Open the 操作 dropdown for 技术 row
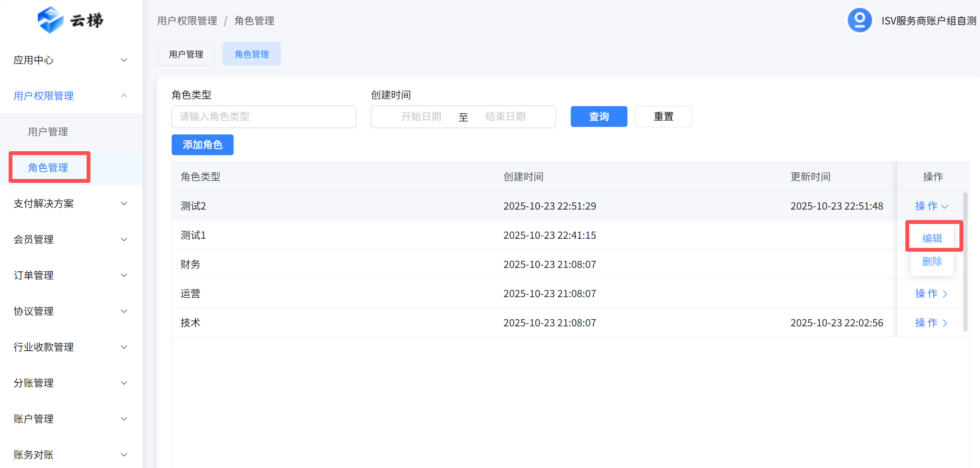Image resolution: width=980 pixels, height=468 pixels. click(931, 323)
